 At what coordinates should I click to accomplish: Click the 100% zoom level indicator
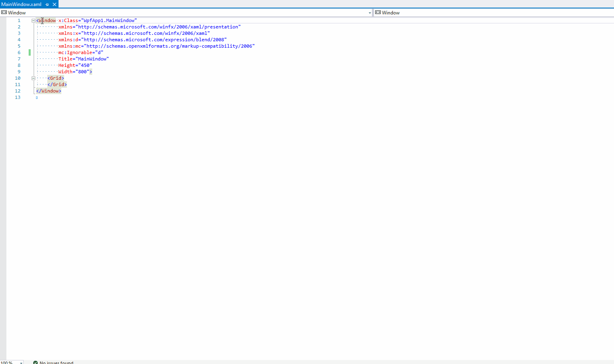(x=8, y=362)
